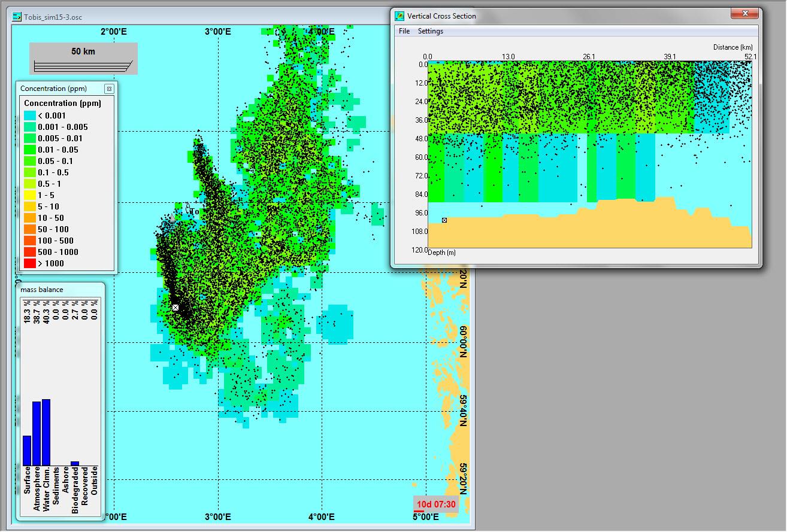This screenshot has width=787, height=532.
Task: Click the Atmosphere bar in mass balance chart
Action: click(x=37, y=434)
